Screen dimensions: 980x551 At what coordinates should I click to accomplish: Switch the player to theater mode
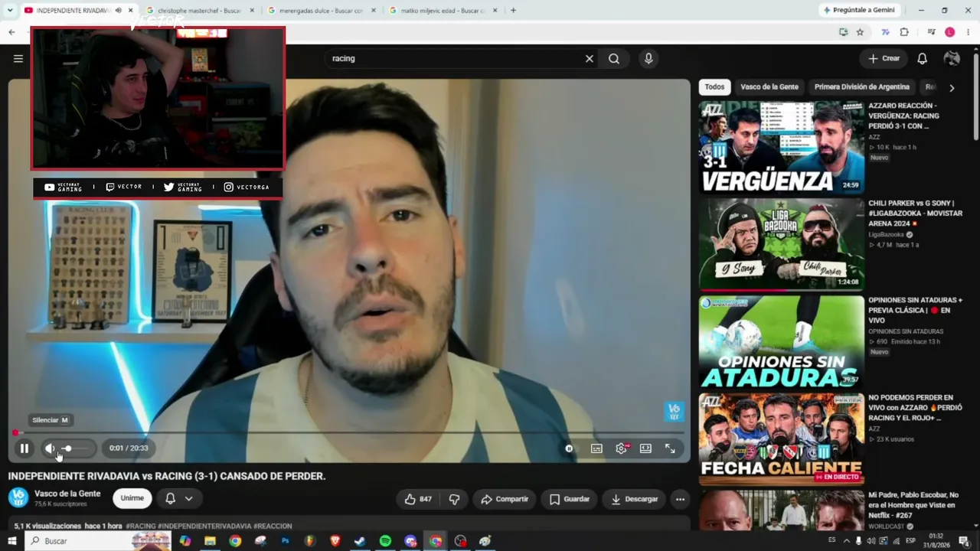pos(645,448)
